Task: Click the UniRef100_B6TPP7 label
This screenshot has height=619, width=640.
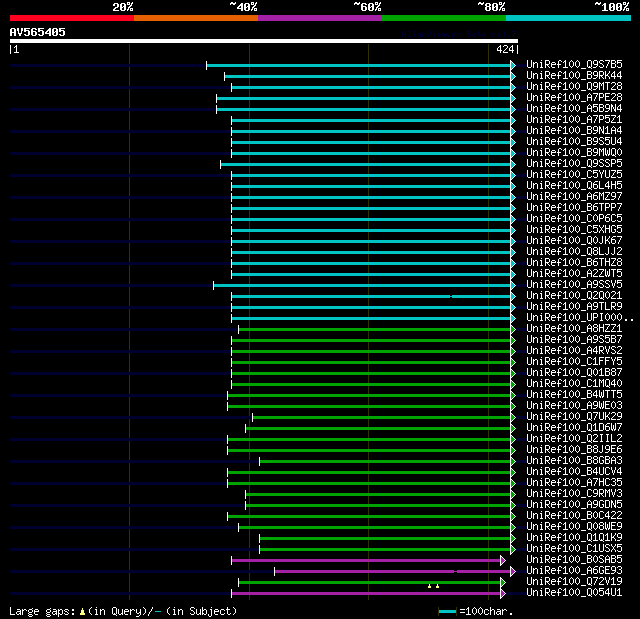Action: pos(574,208)
